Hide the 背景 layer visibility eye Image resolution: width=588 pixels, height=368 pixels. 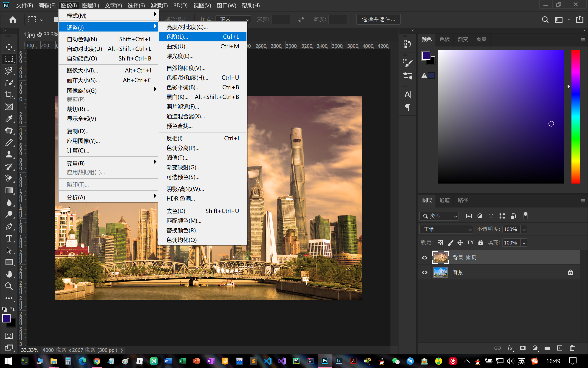(424, 272)
